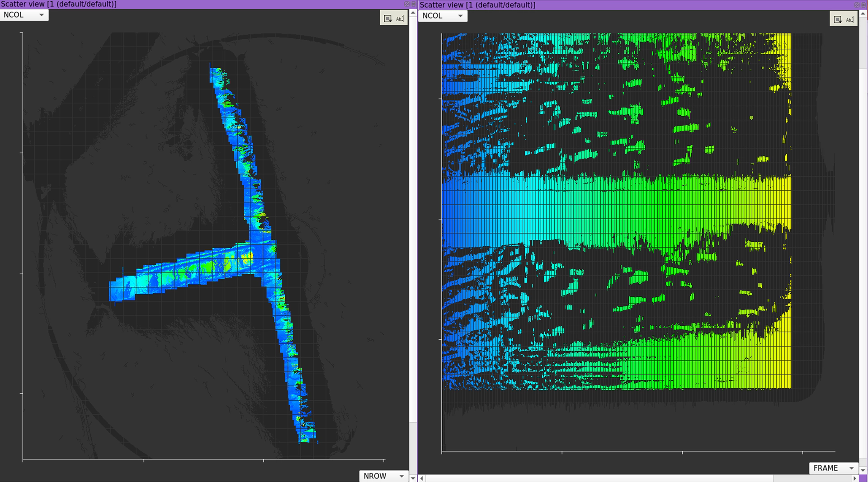The height and width of the screenshot is (483, 868).
Task: Click right panel vertical scrollbar down arrow
Action: click(x=863, y=470)
